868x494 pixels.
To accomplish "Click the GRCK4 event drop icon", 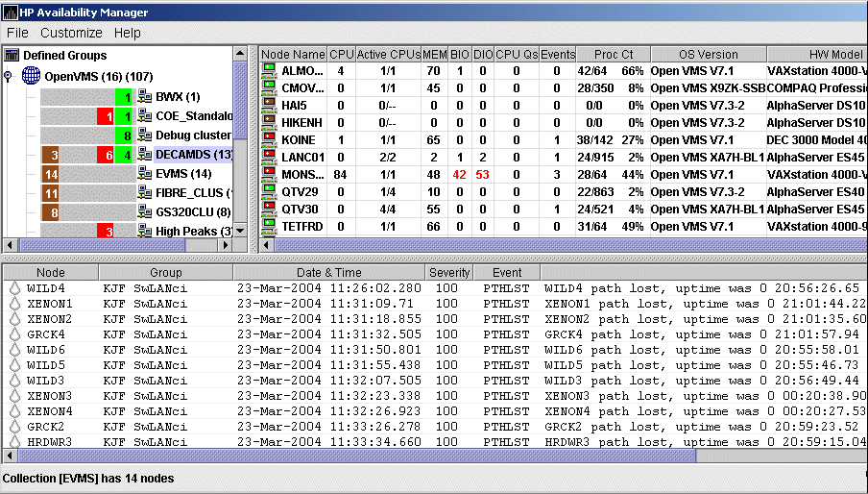I will pos(15,334).
